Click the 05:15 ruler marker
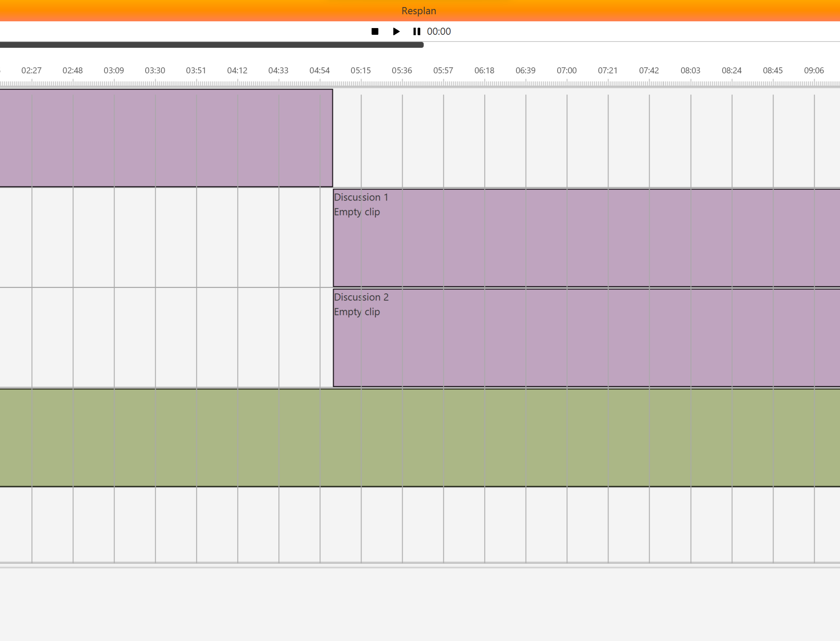840x641 pixels. [x=360, y=71]
